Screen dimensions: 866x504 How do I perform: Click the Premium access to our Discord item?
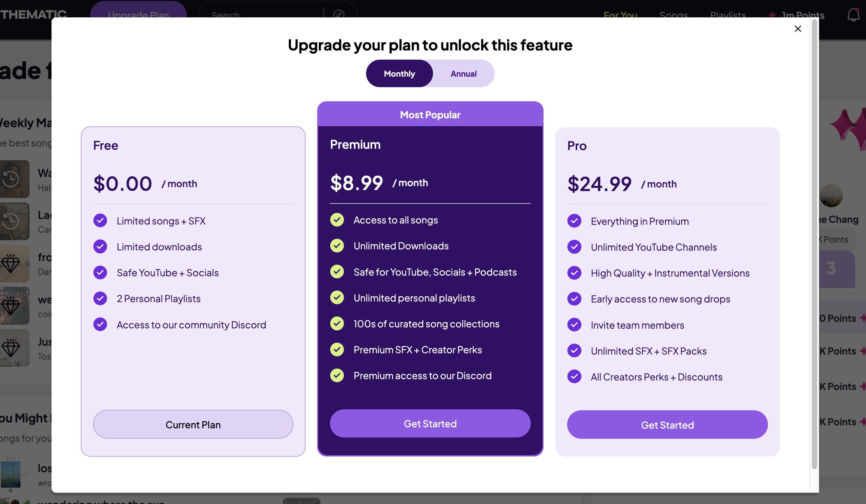(x=423, y=376)
